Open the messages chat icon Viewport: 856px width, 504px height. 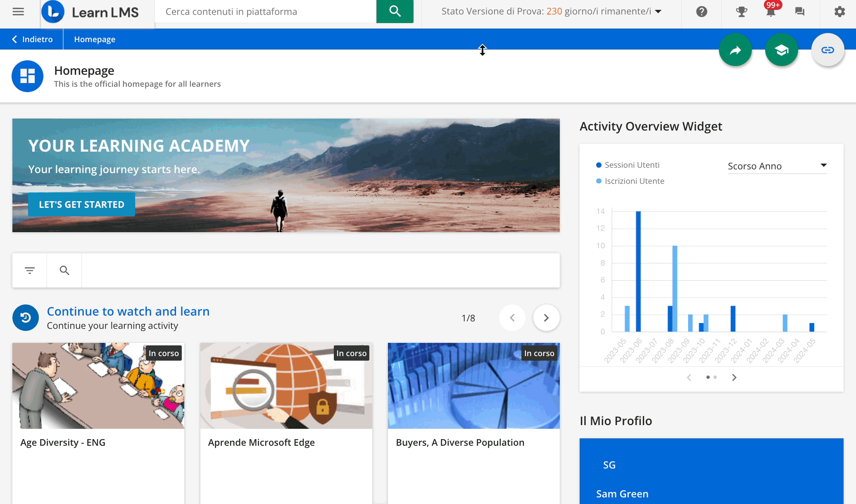coord(800,12)
